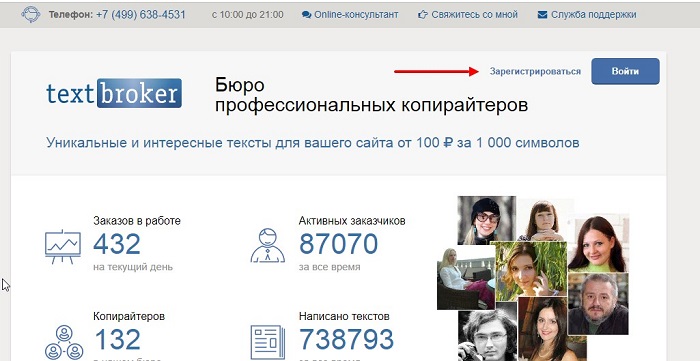Click the Заказов в работе label
Screen dimensions: 700x361
point(137,220)
